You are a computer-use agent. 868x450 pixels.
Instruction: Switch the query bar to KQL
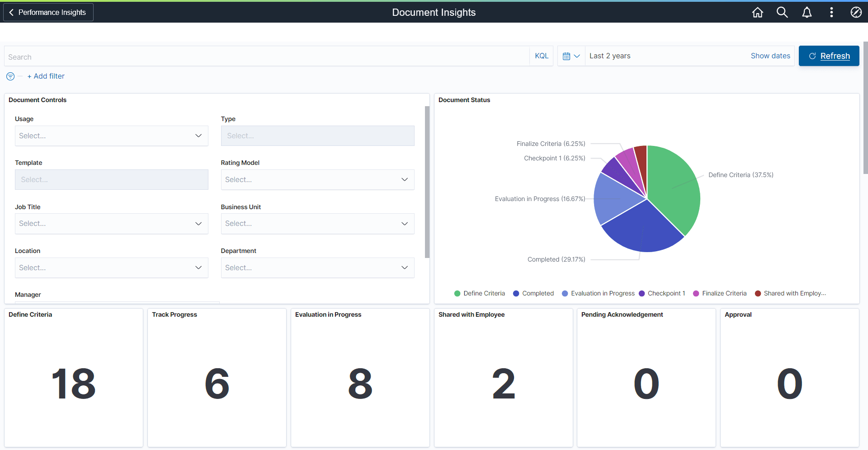coord(541,56)
